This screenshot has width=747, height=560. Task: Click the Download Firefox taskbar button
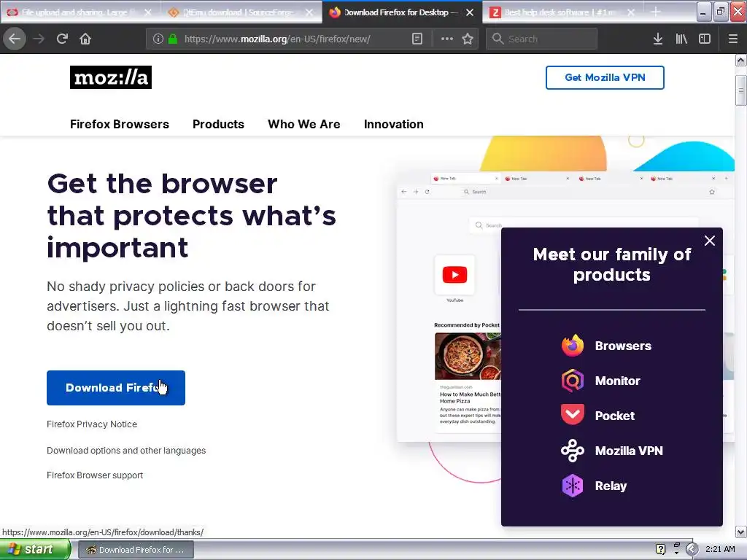[136, 550]
